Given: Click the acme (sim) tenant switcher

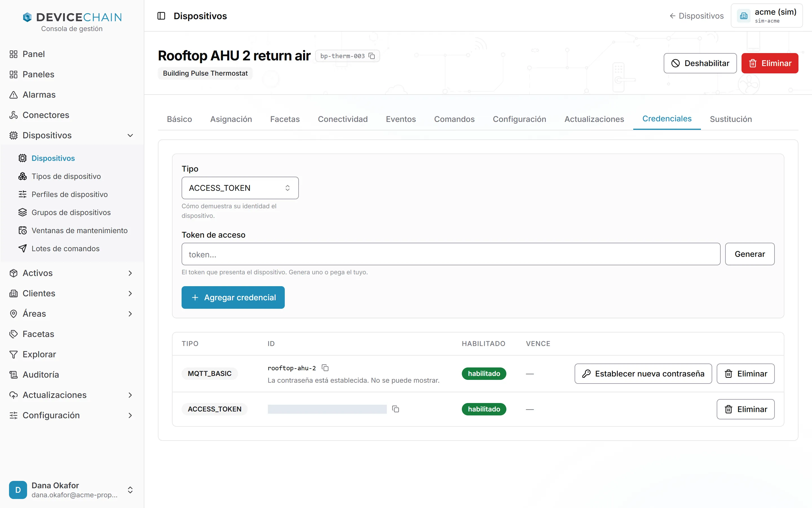Looking at the screenshot, I should tap(766, 16).
